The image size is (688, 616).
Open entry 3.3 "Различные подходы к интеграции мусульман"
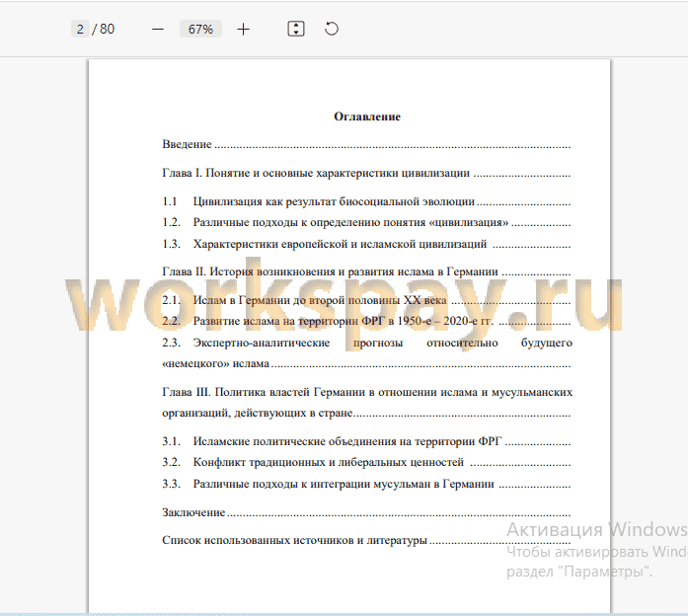[x=366, y=484]
